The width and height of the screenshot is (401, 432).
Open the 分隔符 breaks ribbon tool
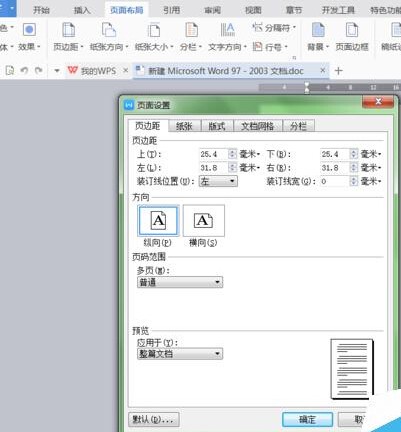274,28
